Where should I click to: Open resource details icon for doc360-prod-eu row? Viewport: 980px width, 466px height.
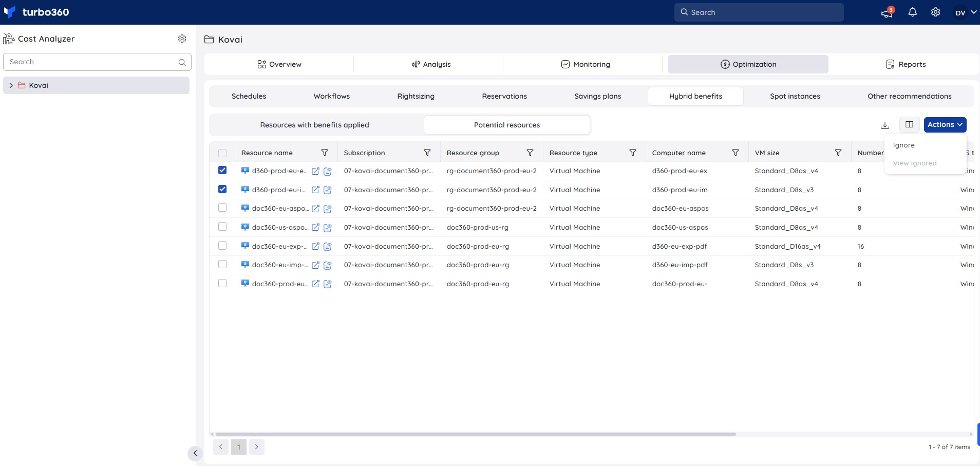[x=327, y=284]
